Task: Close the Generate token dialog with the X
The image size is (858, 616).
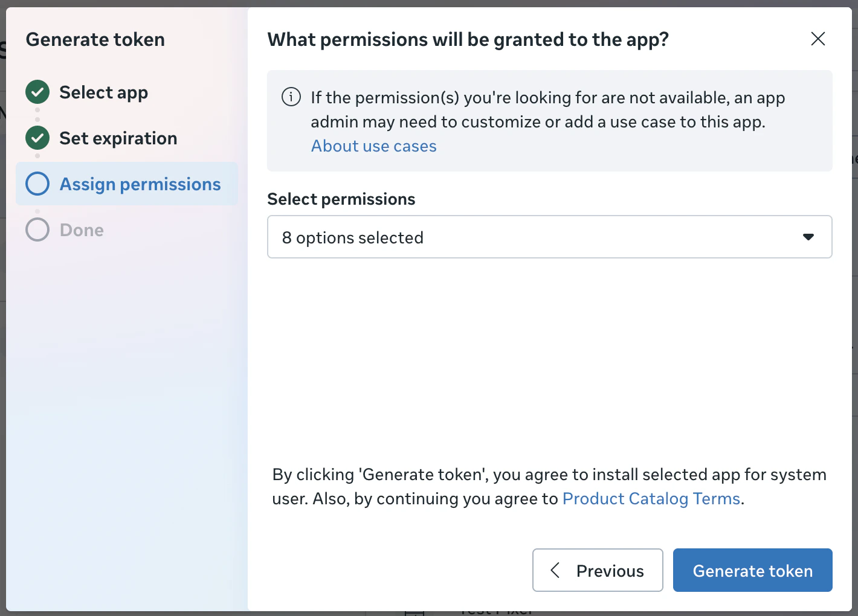Action: click(818, 39)
